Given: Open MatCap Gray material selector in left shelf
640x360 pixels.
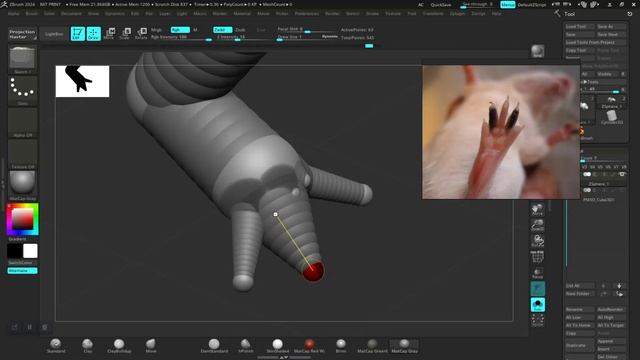Looking at the screenshot, I should (x=22, y=186).
